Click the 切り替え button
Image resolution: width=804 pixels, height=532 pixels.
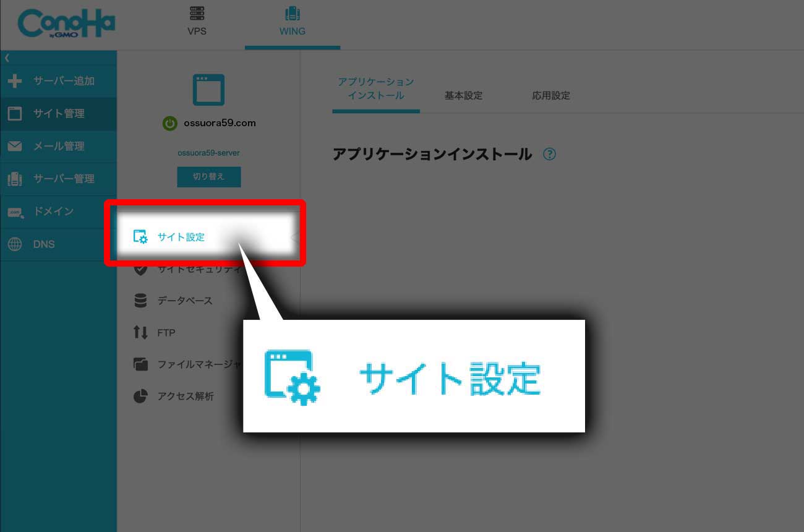pos(208,176)
